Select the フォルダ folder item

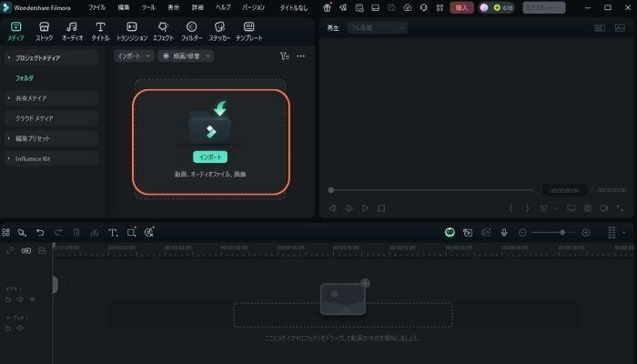coord(25,78)
